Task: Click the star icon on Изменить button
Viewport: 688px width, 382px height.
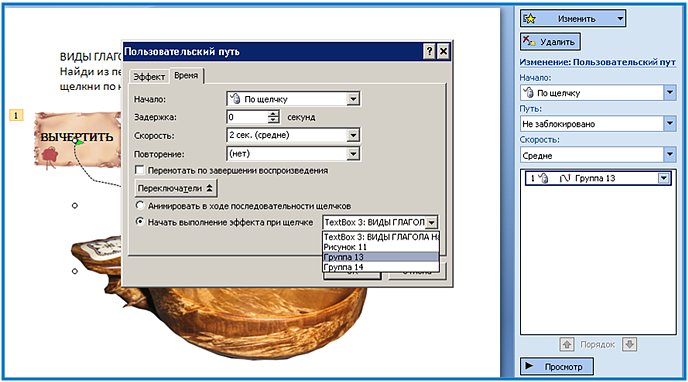Action: [x=530, y=18]
